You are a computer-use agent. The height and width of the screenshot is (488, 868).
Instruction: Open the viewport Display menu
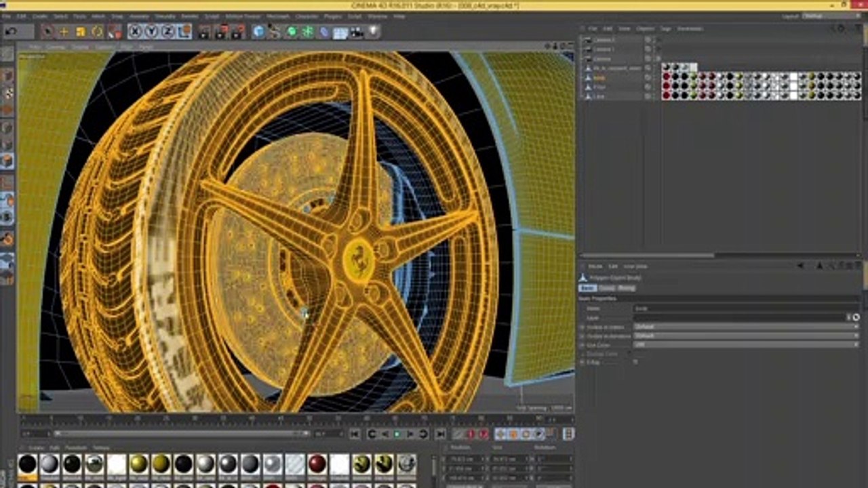80,47
